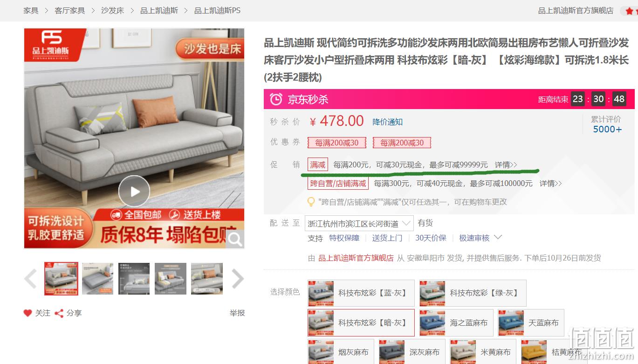The width and height of the screenshot is (638, 364).
Task: Claim the first 每满200减30 coupon
Action: click(x=337, y=143)
